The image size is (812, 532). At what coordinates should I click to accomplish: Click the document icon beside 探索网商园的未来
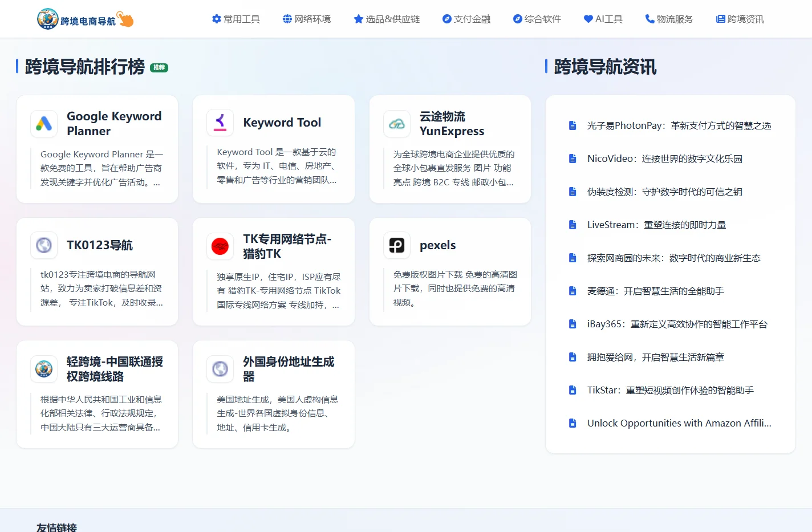pyautogui.click(x=573, y=258)
